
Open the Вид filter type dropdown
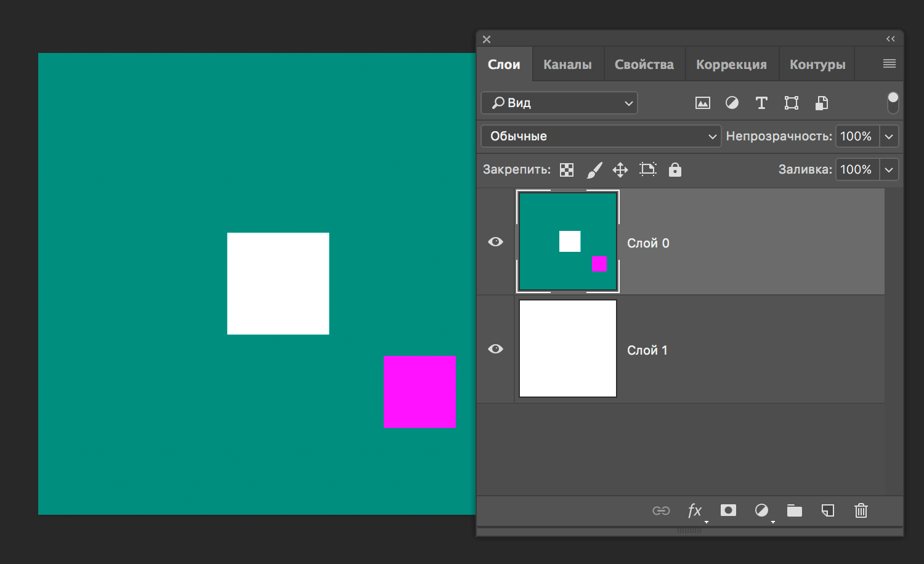559,103
